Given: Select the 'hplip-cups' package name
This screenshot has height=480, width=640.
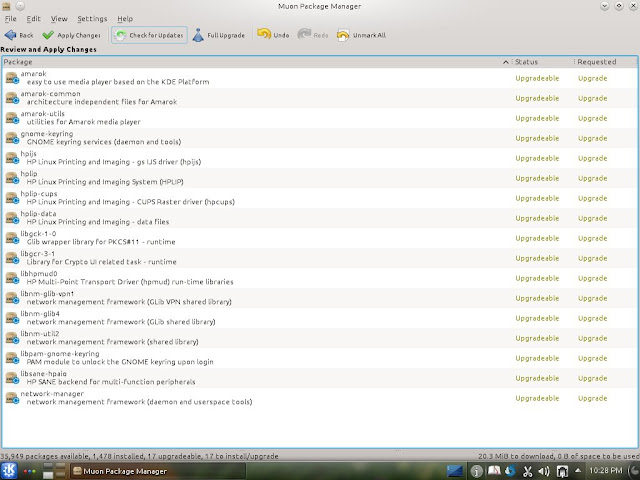Looking at the screenshot, I should (39, 193).
